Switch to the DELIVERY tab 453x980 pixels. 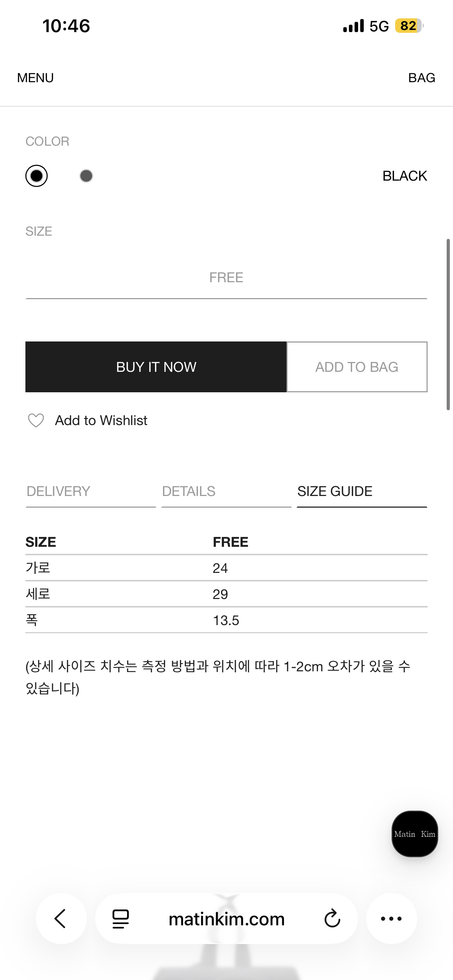[x=59, y=491]
